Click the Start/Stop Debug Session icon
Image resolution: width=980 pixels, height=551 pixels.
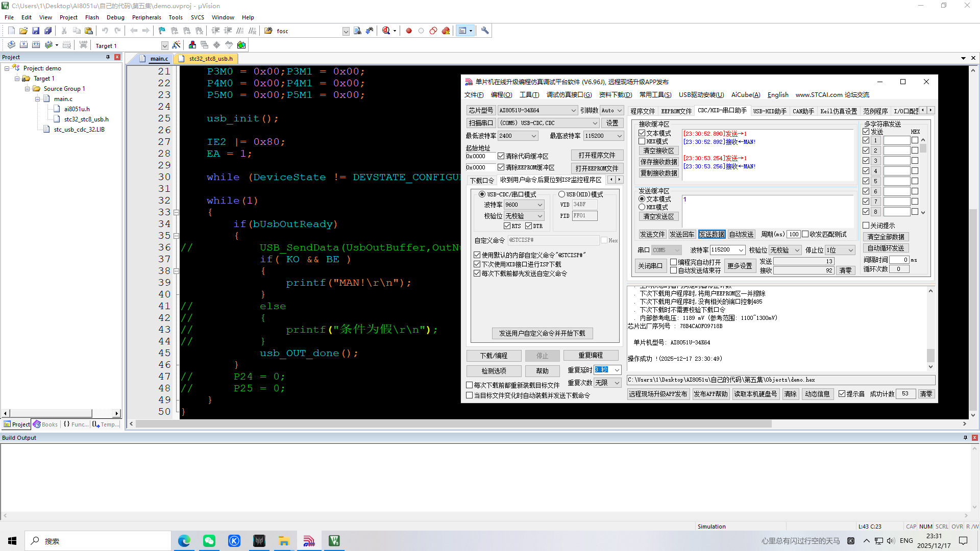[x=386, y=31]
